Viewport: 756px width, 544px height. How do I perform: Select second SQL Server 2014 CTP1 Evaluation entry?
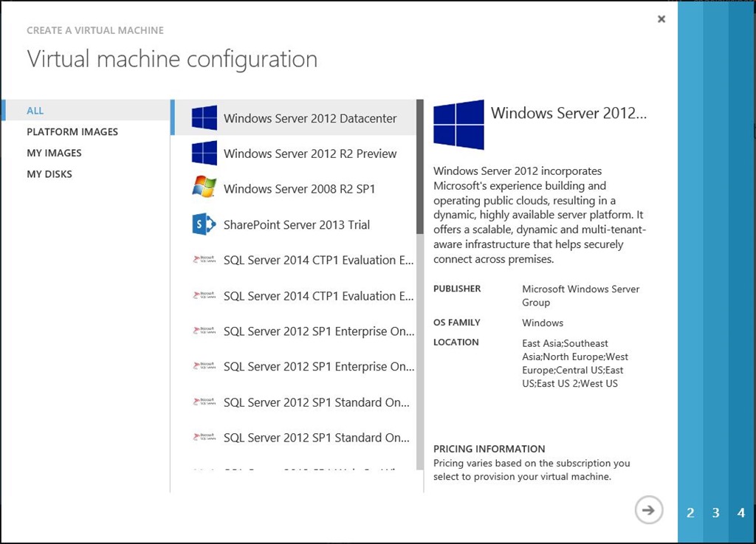point(294,295)
